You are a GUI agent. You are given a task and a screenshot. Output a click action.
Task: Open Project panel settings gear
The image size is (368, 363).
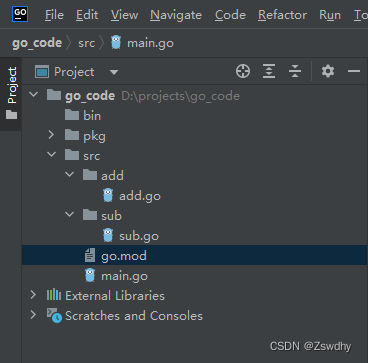[x=328, y=71]
